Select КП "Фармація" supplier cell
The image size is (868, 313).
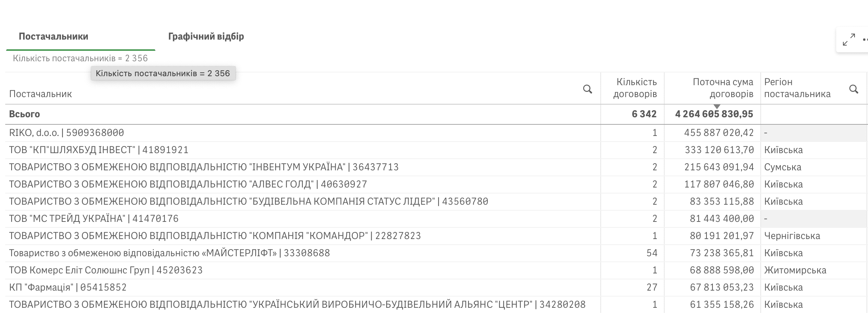click(x=68, y=288)
